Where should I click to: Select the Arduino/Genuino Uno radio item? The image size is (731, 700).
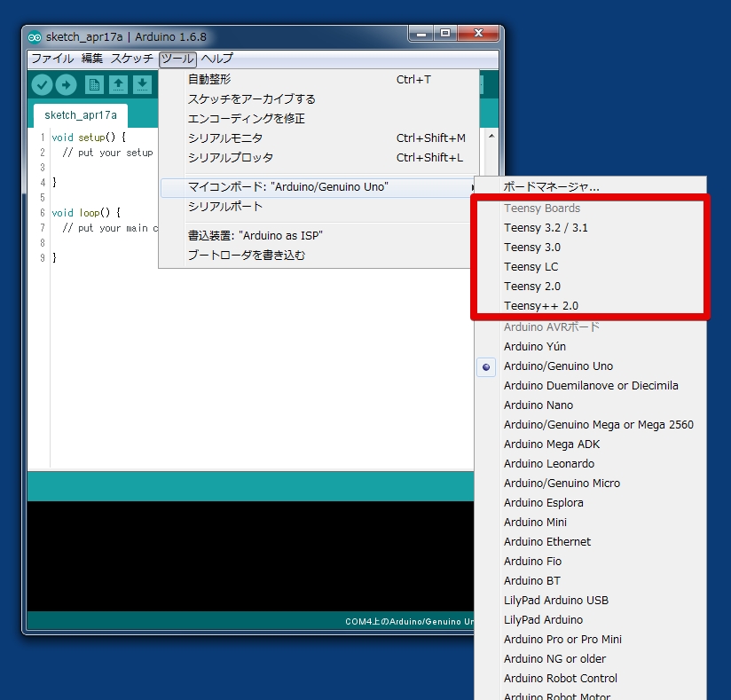(590, 366)
